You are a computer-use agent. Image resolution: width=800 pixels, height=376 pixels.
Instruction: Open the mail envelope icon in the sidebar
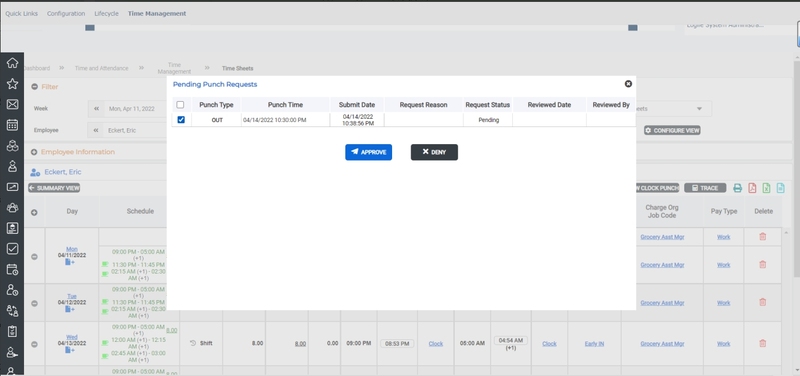tap(12, 104)
